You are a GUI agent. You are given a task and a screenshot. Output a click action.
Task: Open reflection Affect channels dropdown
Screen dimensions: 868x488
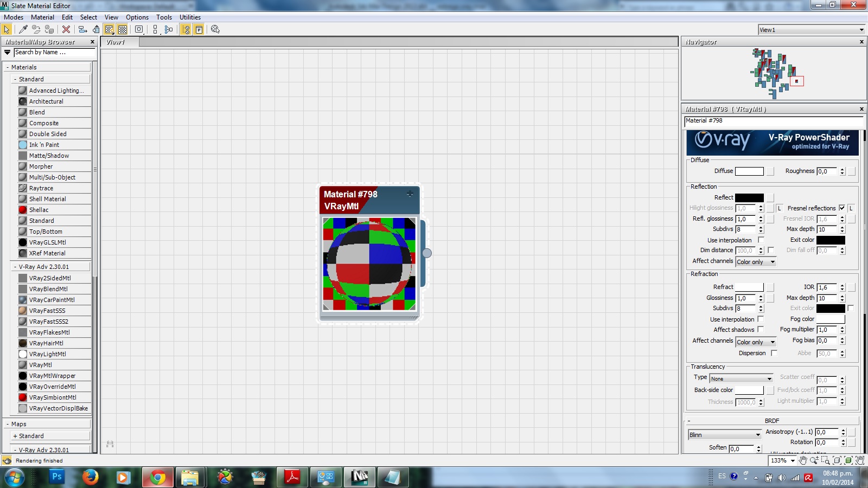pyautogui.click(x=756, y=262)
